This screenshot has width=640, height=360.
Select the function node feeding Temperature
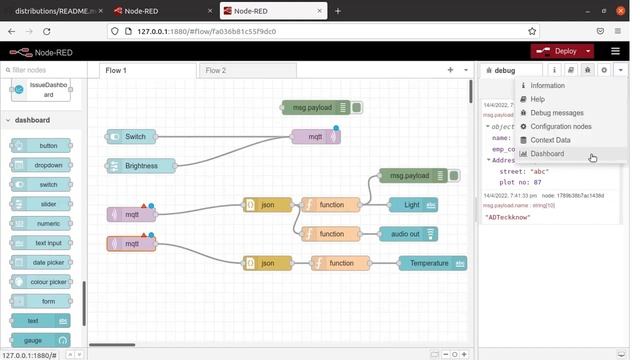(x=341, y=263)
